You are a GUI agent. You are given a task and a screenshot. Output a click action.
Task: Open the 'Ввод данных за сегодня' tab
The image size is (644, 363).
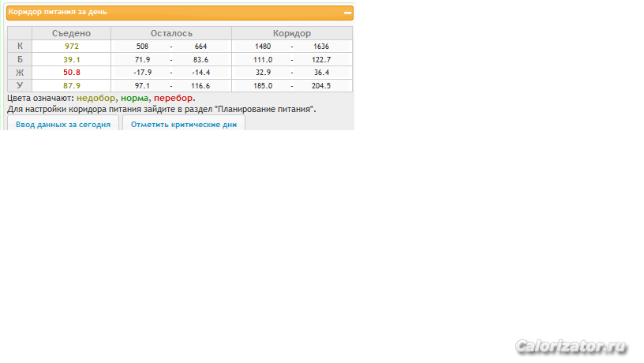[x=63, y=125]
